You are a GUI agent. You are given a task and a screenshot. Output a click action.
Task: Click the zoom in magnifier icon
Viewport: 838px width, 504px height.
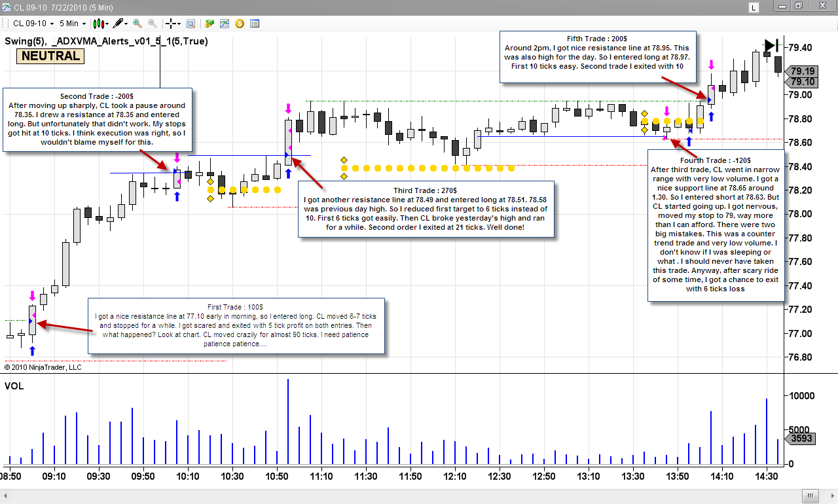click(137, 24)
